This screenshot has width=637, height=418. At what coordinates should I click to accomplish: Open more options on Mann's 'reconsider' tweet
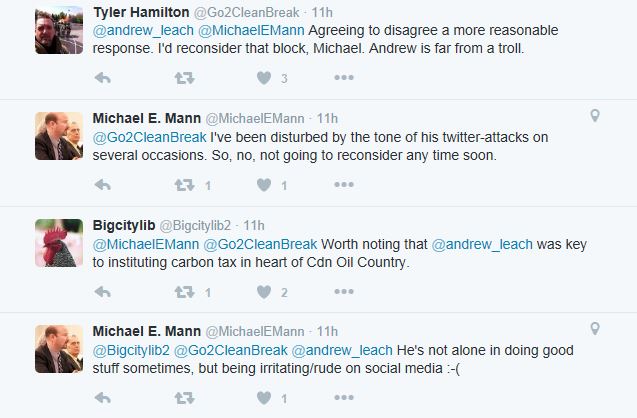tap(343, 185)
